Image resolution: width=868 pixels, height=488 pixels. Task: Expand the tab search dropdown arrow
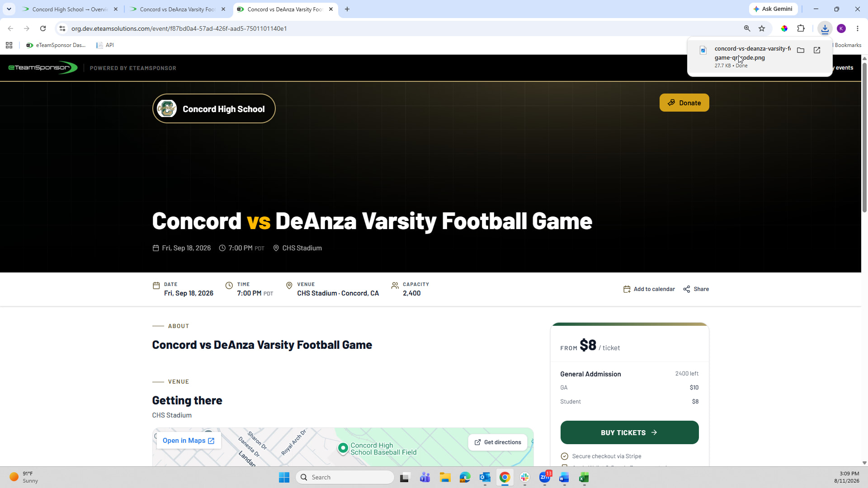click(x=9, y=9)
